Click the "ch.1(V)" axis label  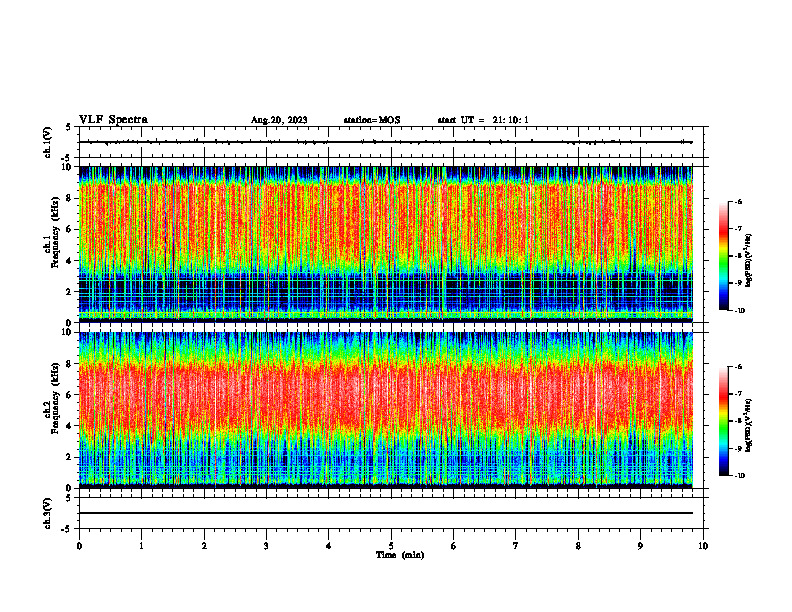(48, 142)
